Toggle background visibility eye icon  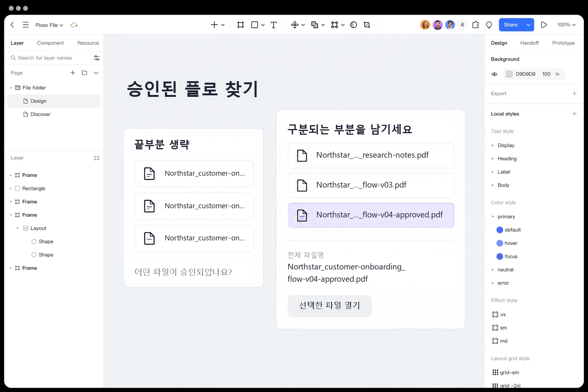[x=495, y=74]
